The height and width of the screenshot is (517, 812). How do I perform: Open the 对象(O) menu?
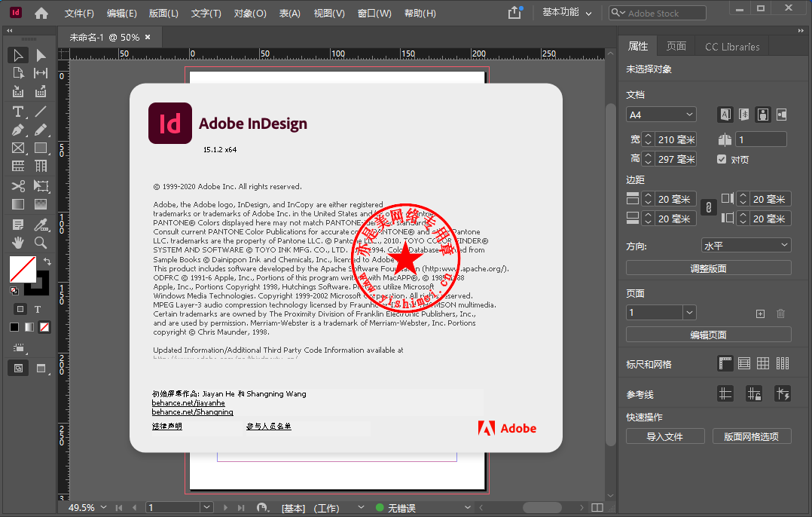click(250, 14)
